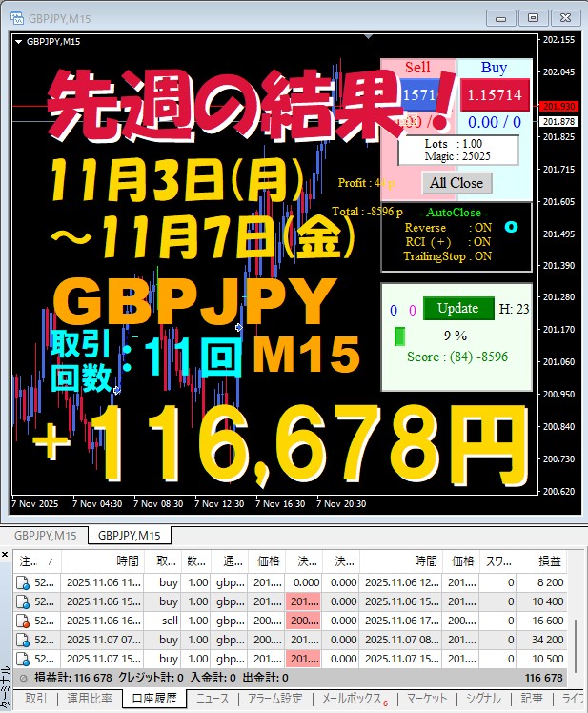Sort by the スワップ swap column header
Image resolution: width=588 pixels, height=713 pixels.
coord(498,561)
